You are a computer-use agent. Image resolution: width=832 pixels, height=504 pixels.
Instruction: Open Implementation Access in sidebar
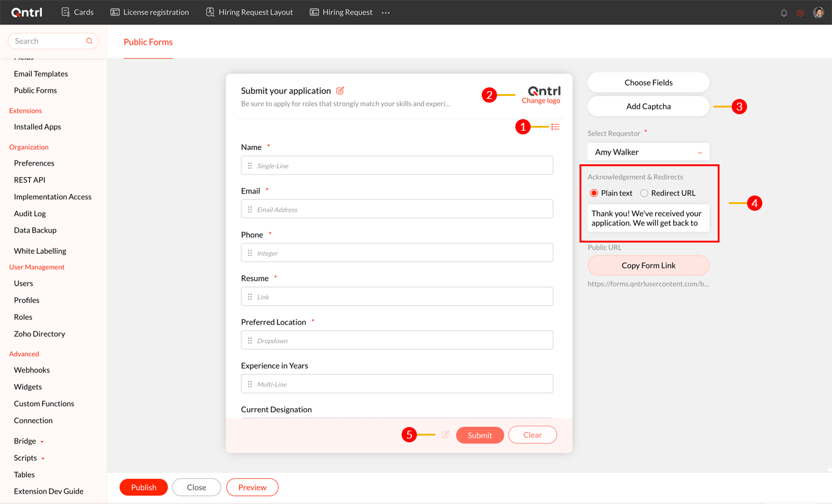pyautogui.click(x=53, y=197)
